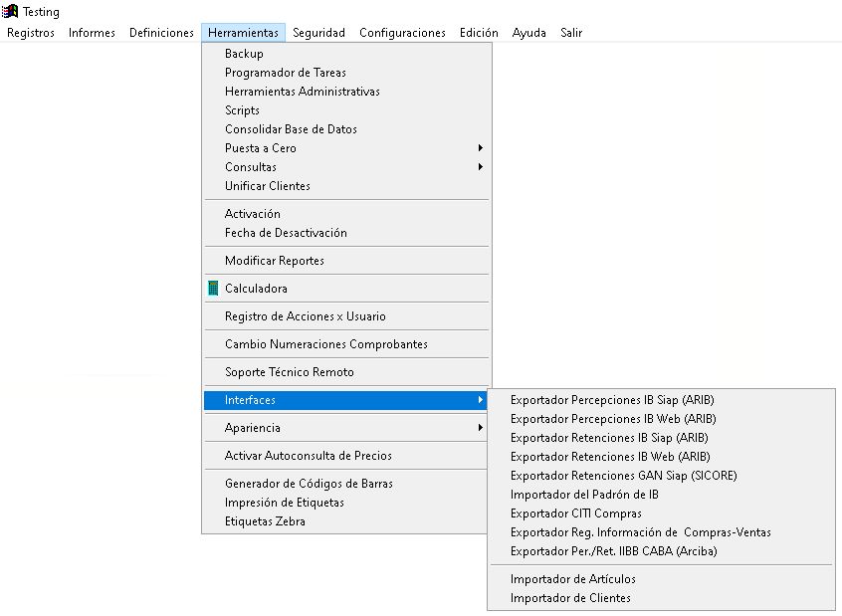Click the calculator icon beside Calculadora
This screenshot has height=616, width=842.
point(213,289)
